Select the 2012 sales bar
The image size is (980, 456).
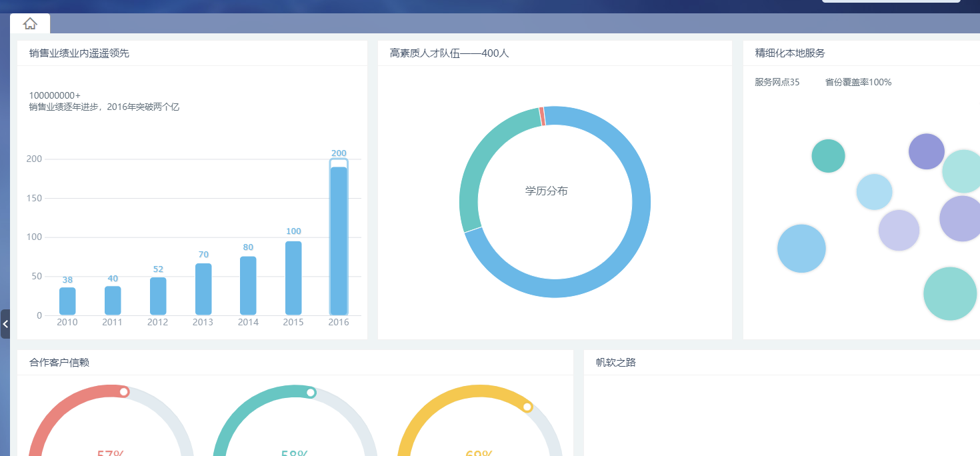[x=158, y=296]
